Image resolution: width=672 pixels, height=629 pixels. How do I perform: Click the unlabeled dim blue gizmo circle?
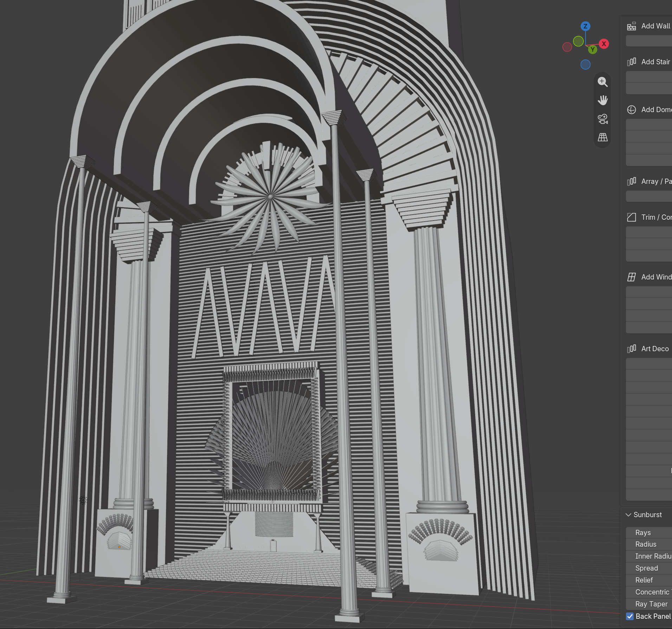586,65
